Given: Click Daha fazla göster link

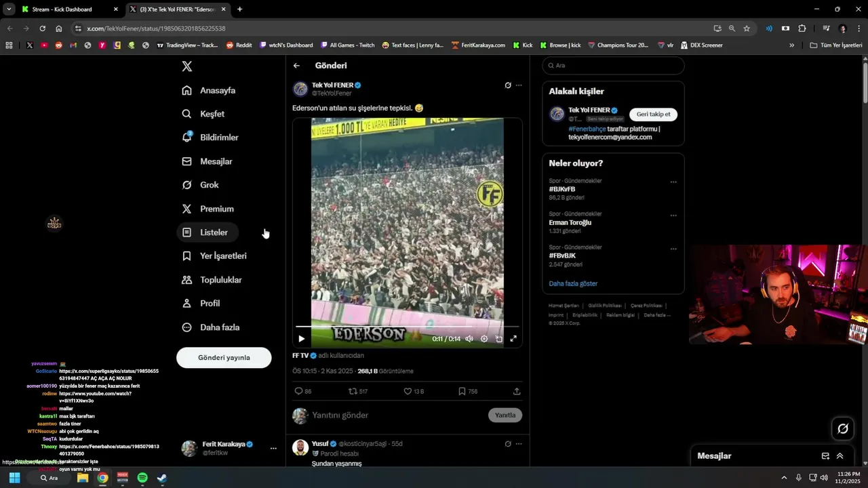Looking at the screenshot, I should (x=573, y=283).
